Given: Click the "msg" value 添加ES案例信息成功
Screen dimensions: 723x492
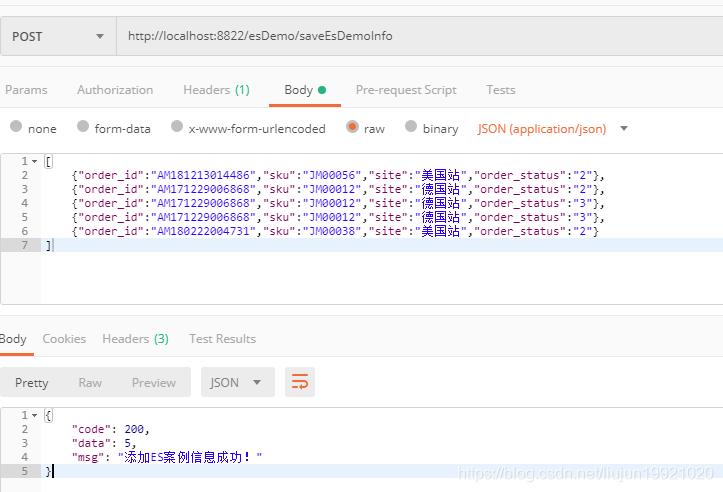Looking at the screenshot, I should point(190,457).
